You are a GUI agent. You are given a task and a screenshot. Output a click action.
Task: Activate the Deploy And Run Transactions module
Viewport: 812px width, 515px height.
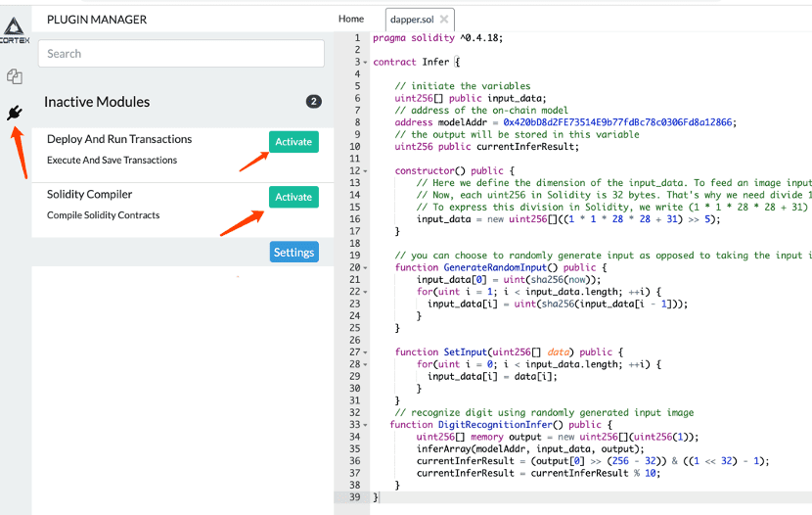[x=293, y=142]
